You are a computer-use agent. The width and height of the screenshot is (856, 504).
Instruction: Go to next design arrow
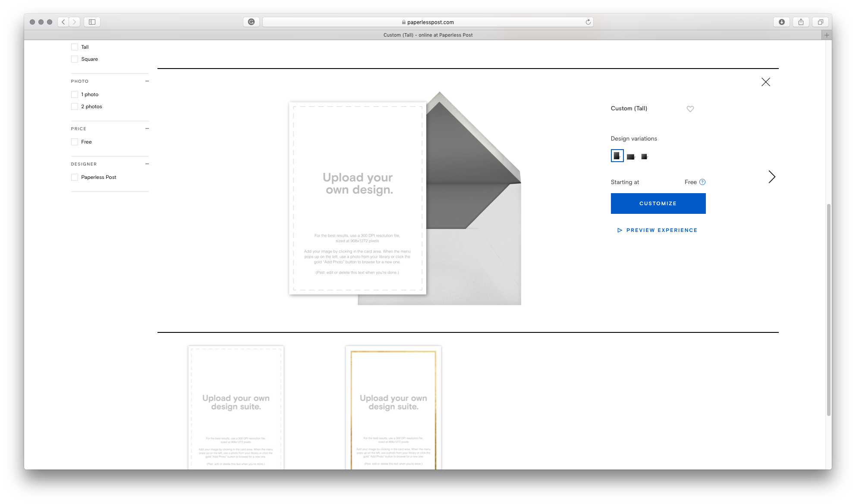pyautogui.click(x=772, y=177)
